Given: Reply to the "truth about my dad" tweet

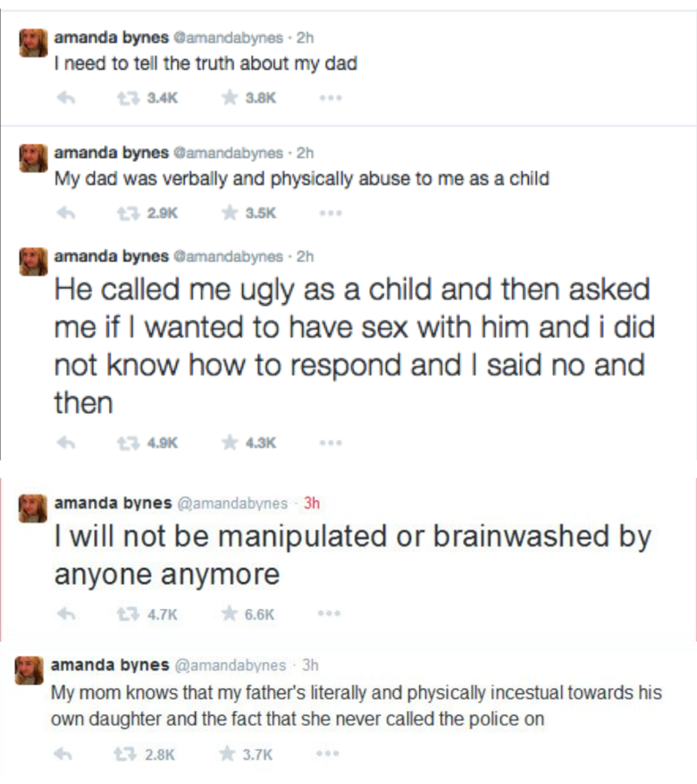Looking at the screenshot, I should coord(64,98).
